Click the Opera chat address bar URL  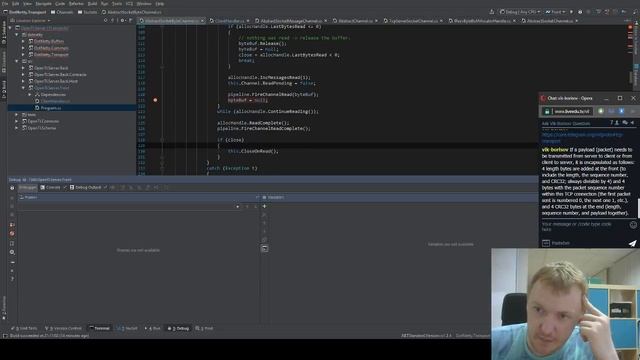(571, 111)
